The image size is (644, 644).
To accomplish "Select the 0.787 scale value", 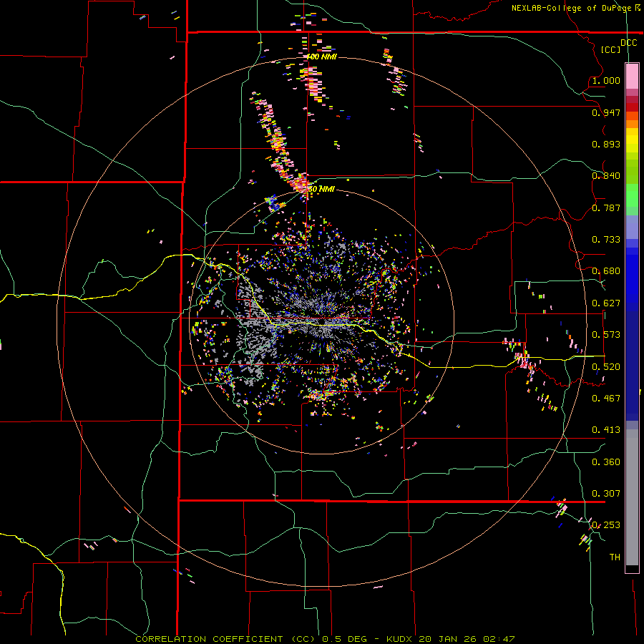I will 606,208.
